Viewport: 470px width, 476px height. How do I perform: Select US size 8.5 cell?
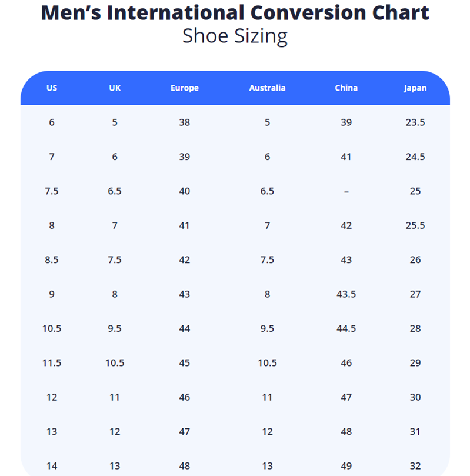click(52, 260)
